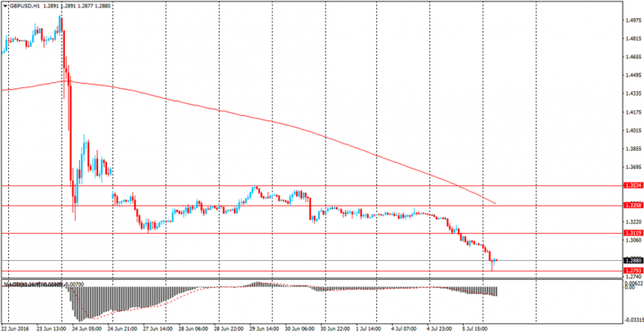The image size is (644, 335).
Task: Pick the 1.4175 value on price axis
Action: point(633,112)
